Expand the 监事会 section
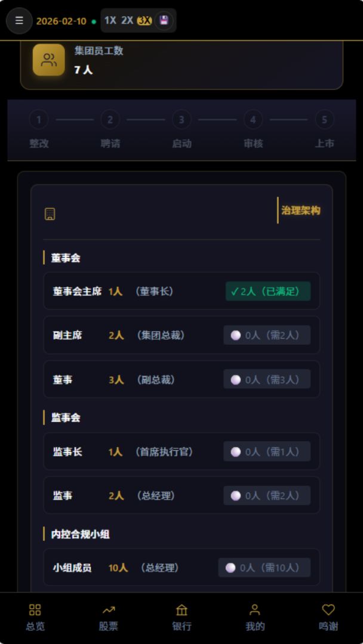 tap(63, 418)
